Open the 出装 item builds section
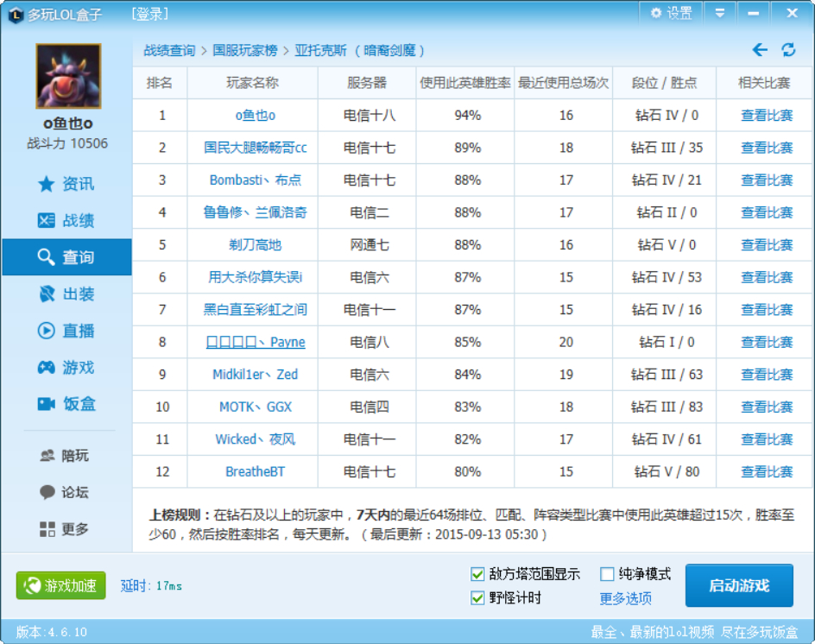The width and height of the screenshot is (815, 644). (66, 294)
